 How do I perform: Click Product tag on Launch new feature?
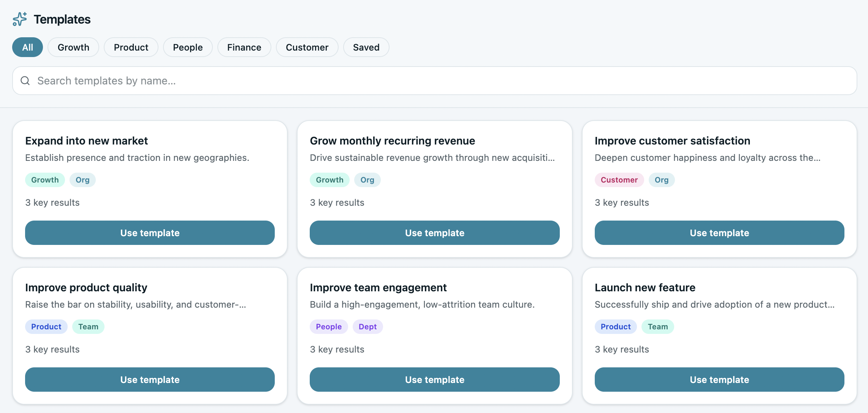(616, 327)
